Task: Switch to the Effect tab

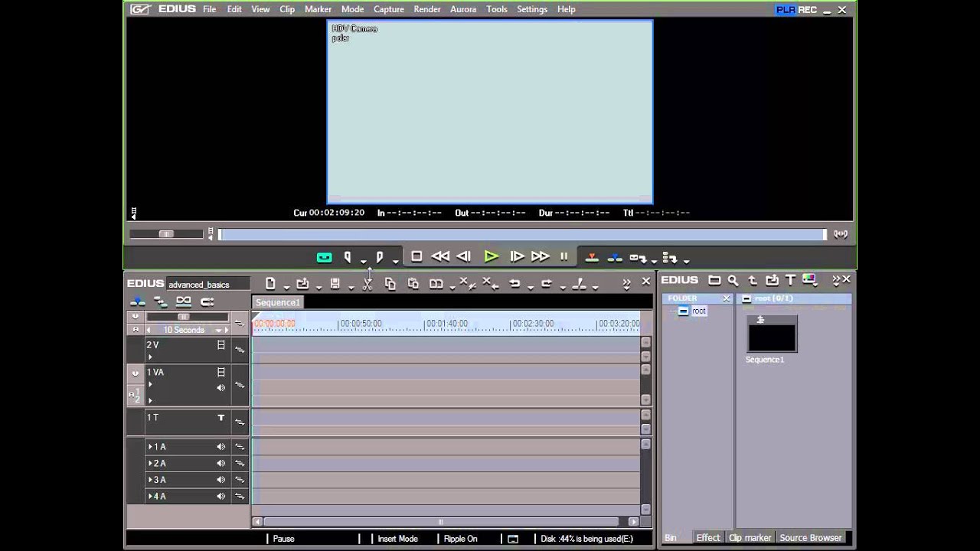Action: (707, 538)
